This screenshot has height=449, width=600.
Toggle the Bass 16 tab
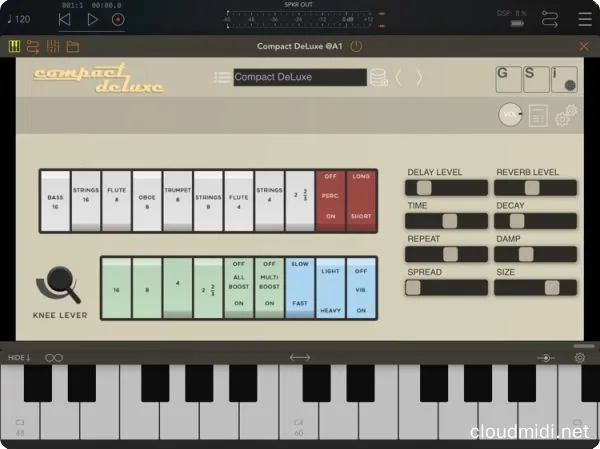(55, 201)
